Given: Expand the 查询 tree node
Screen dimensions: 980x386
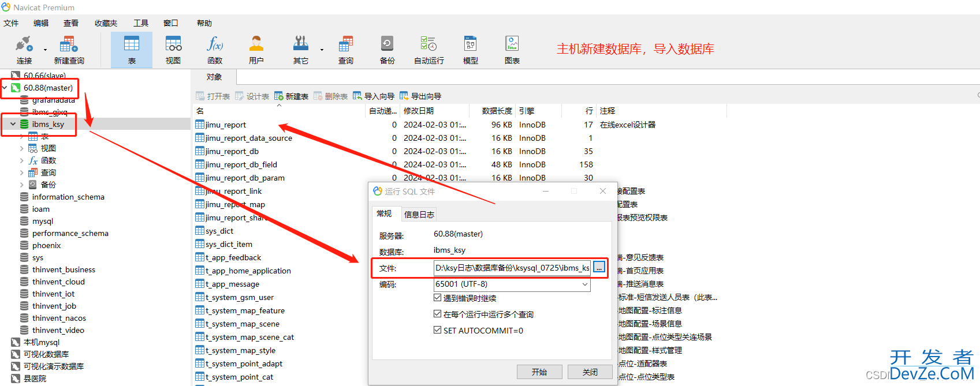Looking at the screenshot, I should 22,173.
